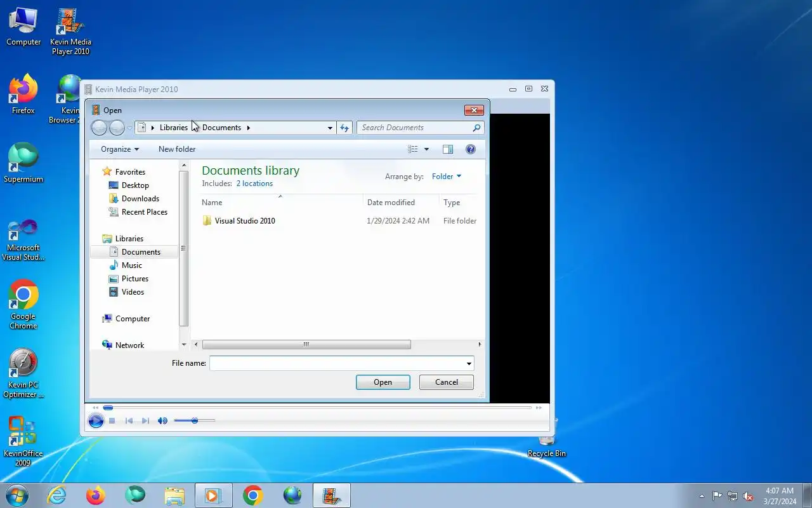Image resolution: width=812 pixels, height=508 pixels.
Task: Open Computer desktop icon
Action: [x=23, y=27]
